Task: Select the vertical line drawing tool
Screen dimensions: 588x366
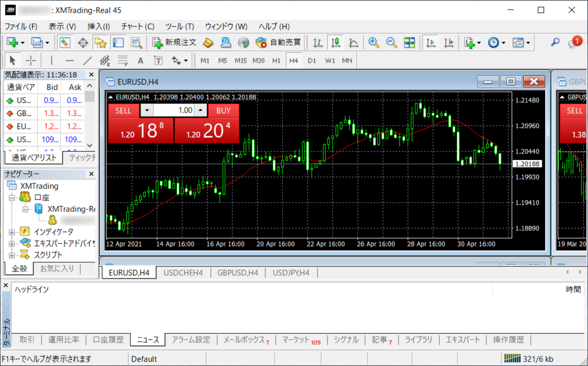Action: click(51, 61)
